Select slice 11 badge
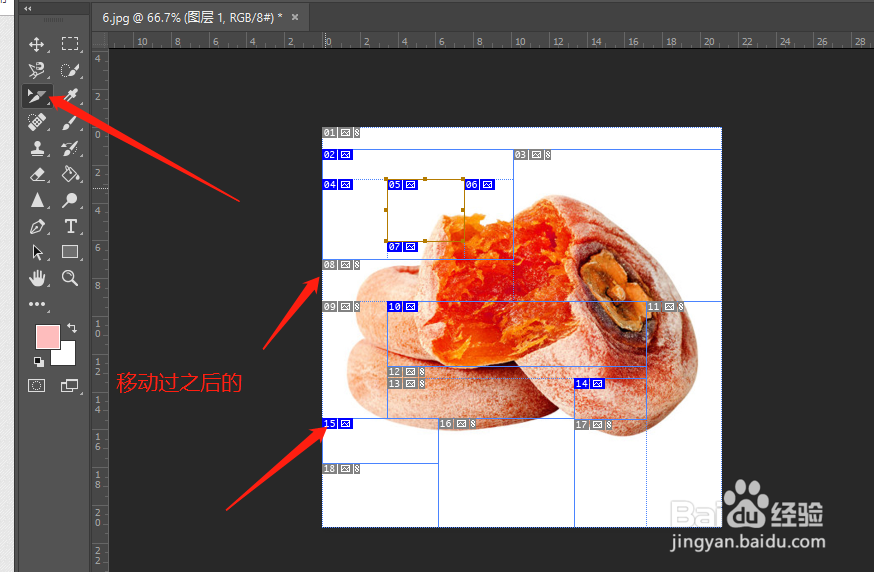Screen dimensions: 874x572 (665, 307)
